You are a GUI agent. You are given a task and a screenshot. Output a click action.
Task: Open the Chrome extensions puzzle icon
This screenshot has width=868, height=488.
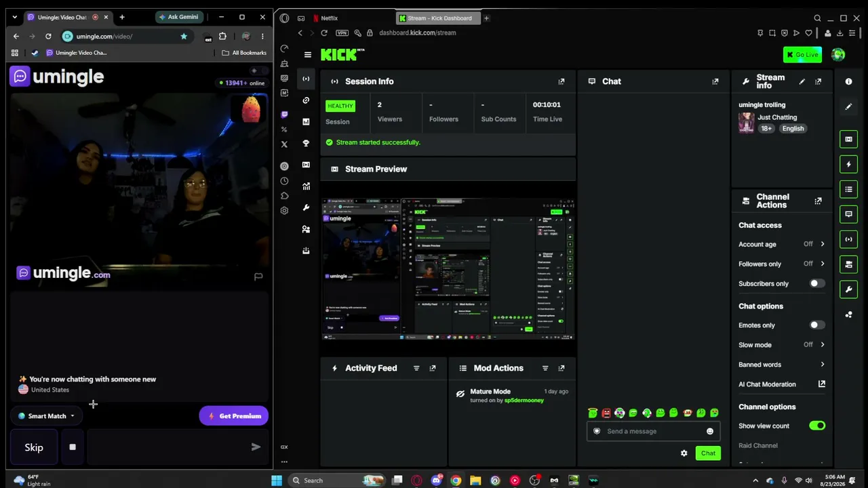tap(222, 36)
